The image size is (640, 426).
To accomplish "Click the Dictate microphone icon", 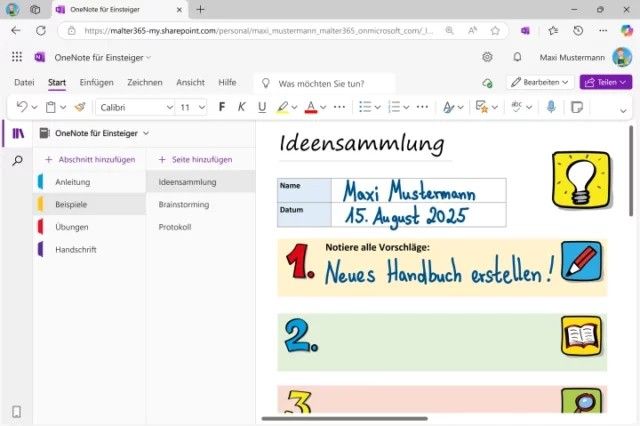I will [x=551, y=106].
